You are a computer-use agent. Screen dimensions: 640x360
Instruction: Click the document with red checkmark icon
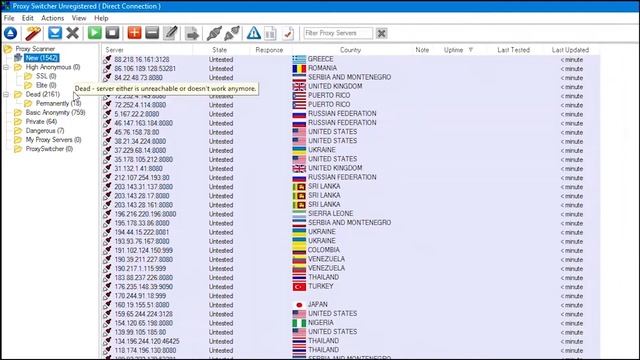(288, 33)
